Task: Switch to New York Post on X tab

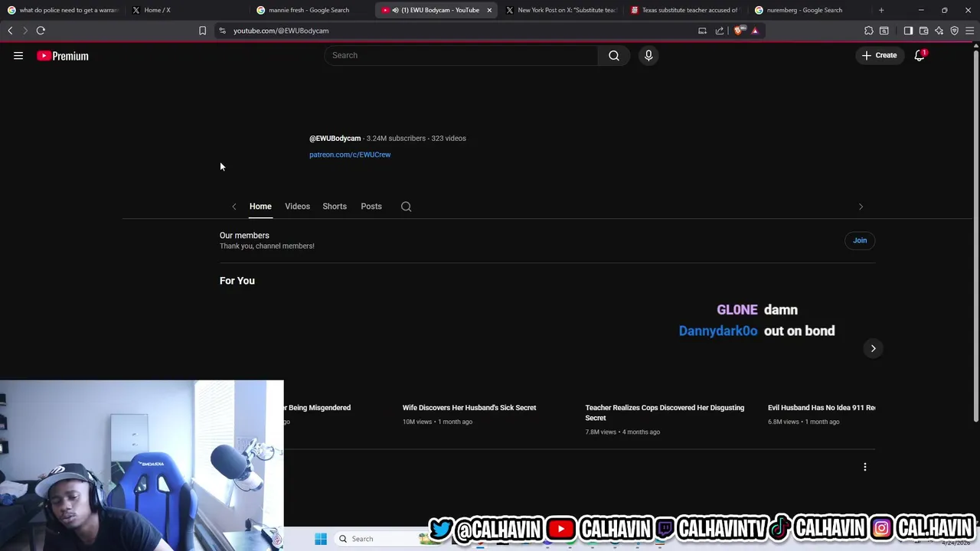Action: tap(560, 10)
